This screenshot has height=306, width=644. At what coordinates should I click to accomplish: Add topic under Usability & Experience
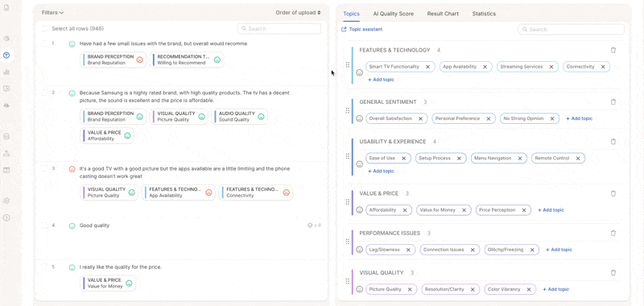point(381,172)
